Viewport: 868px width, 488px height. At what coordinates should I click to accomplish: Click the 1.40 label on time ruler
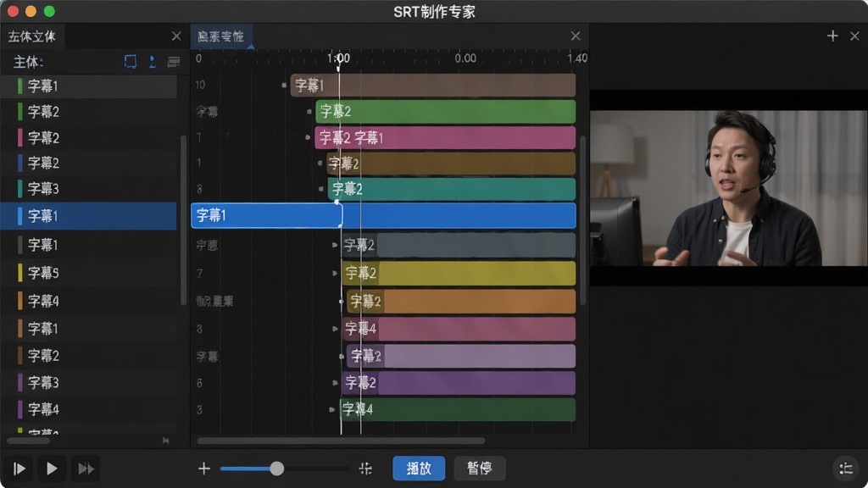pyautogui.click(x=577, y=58)
